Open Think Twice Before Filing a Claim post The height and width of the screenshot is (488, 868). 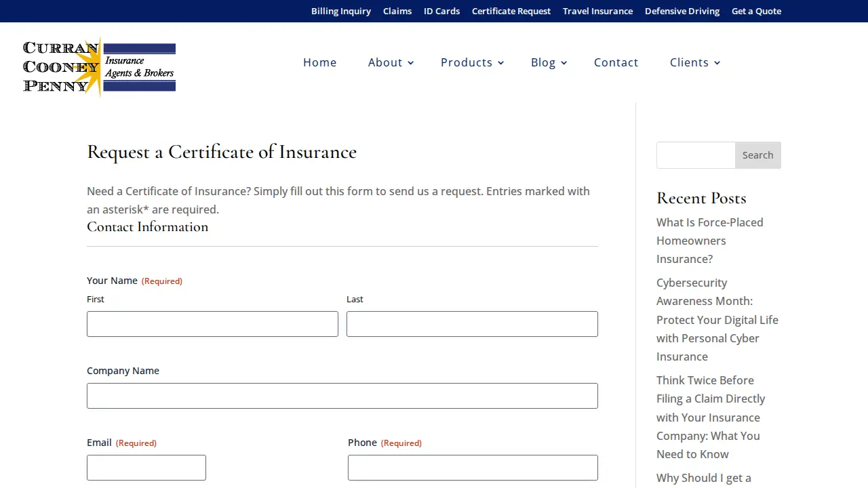click(x=711, y=417)
